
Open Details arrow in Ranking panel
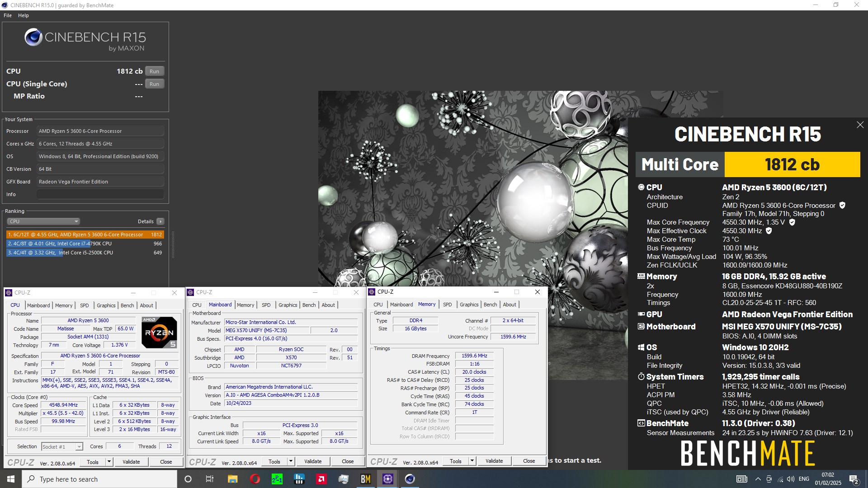(x=160, y=221)
